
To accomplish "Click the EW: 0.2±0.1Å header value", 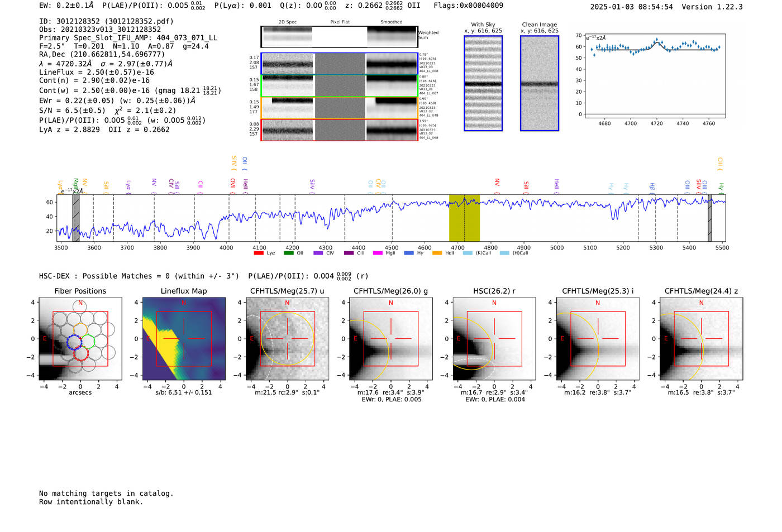I will (66, 6).
